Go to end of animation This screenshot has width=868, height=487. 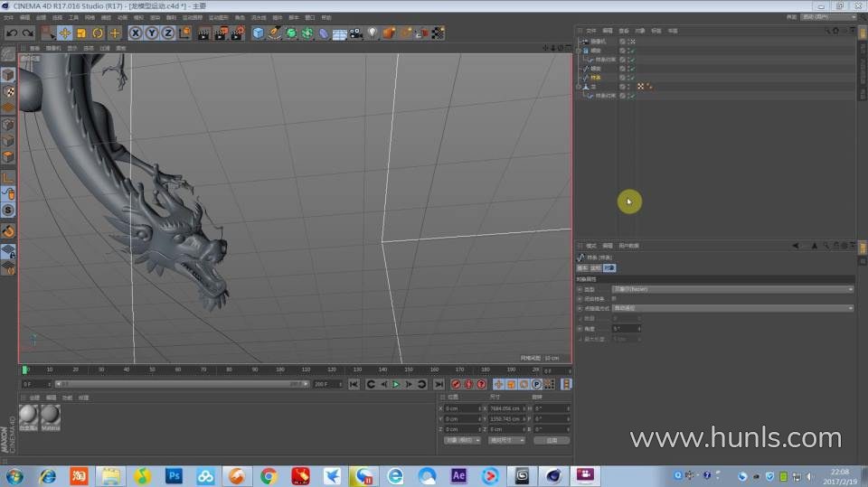tap(439, 384)
